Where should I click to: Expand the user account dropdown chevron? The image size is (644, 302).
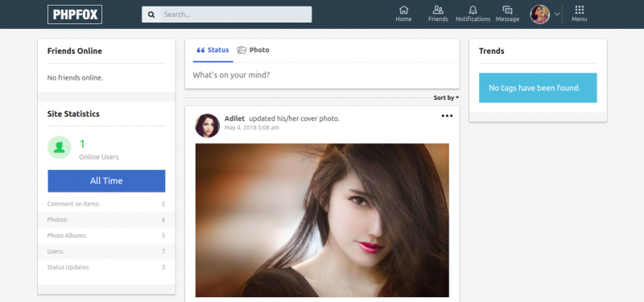(x=557, y=14)
